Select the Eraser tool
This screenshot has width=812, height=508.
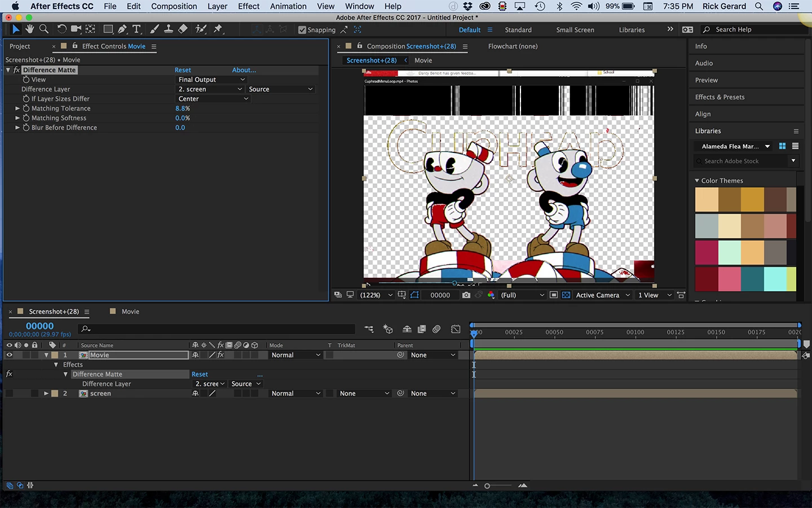(183, 29)
